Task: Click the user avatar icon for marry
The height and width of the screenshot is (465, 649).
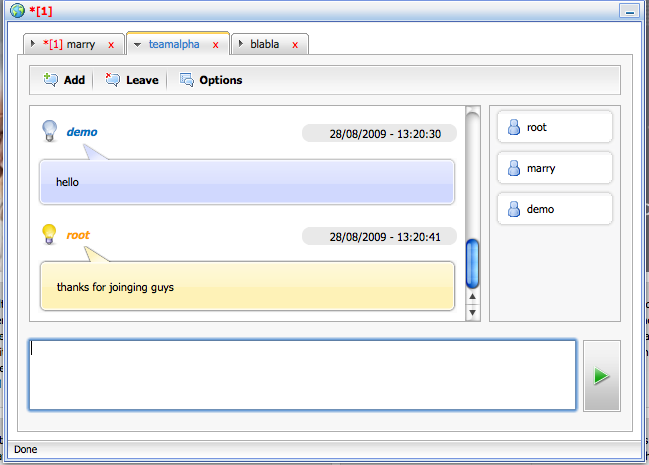Action: pos(514,168)
